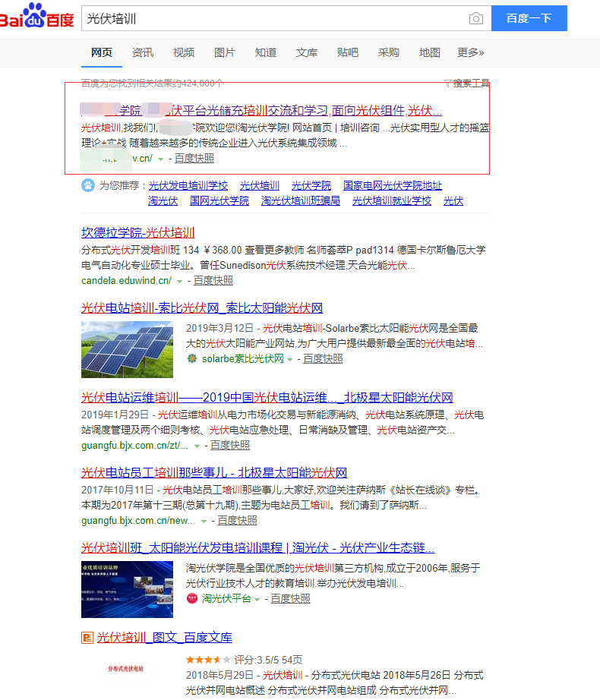Expand dropdown next to candela.eduwind.cn
The width and height of the screenshot is (600, 700).
(179, 281)
